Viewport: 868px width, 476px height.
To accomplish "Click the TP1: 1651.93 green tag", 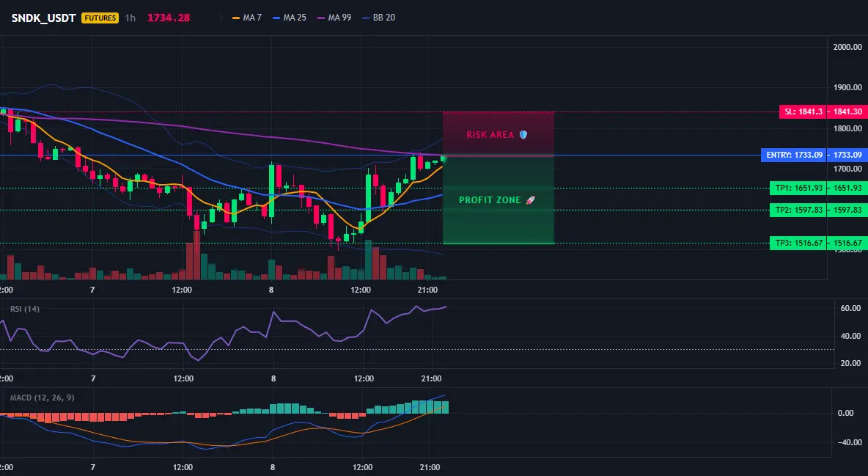I will coord(799,188).
